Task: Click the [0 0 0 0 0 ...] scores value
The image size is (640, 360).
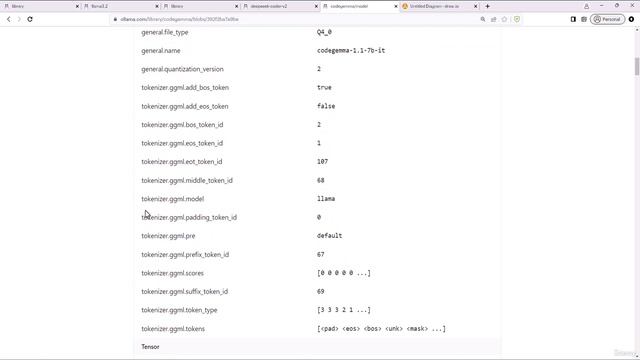Action: click(x=344, y=273)
